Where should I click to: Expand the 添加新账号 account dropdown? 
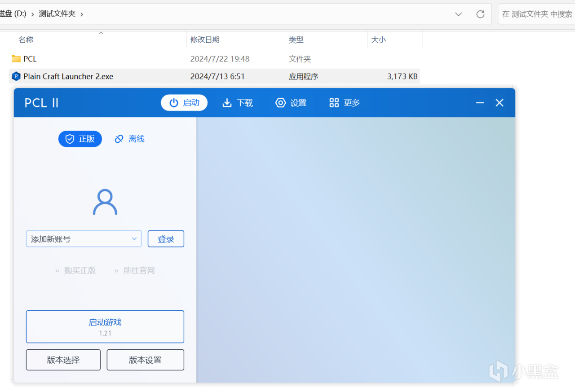click(x=84, y=239)
